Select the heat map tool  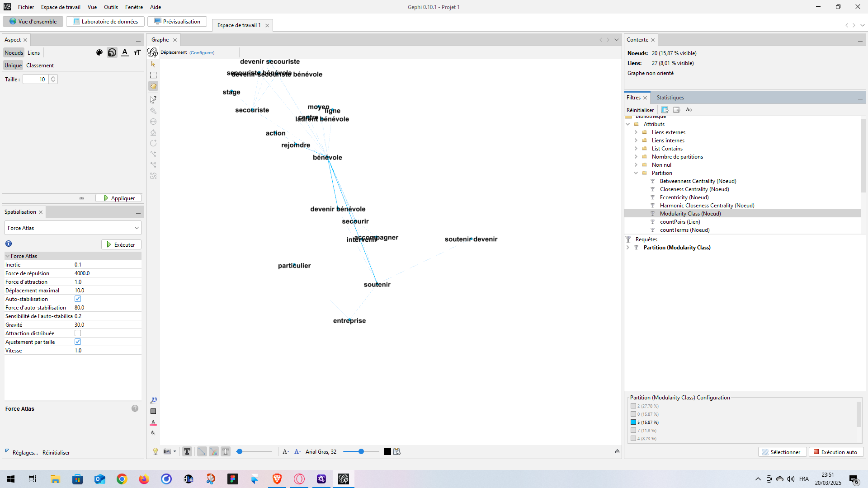pyautogui.click(x=153, y=176)
